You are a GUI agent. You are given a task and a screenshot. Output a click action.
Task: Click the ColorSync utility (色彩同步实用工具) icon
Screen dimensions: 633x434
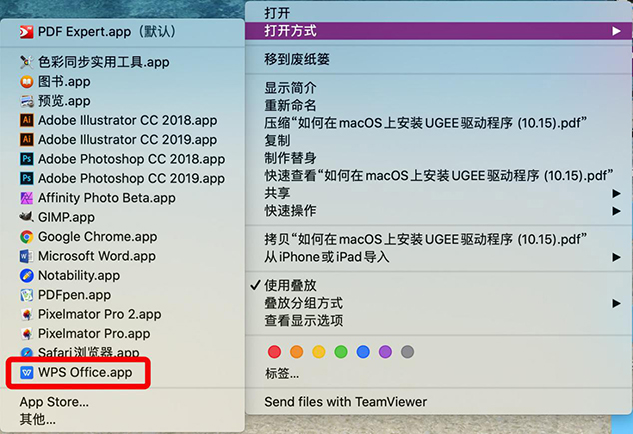click(x=27, y=62)
